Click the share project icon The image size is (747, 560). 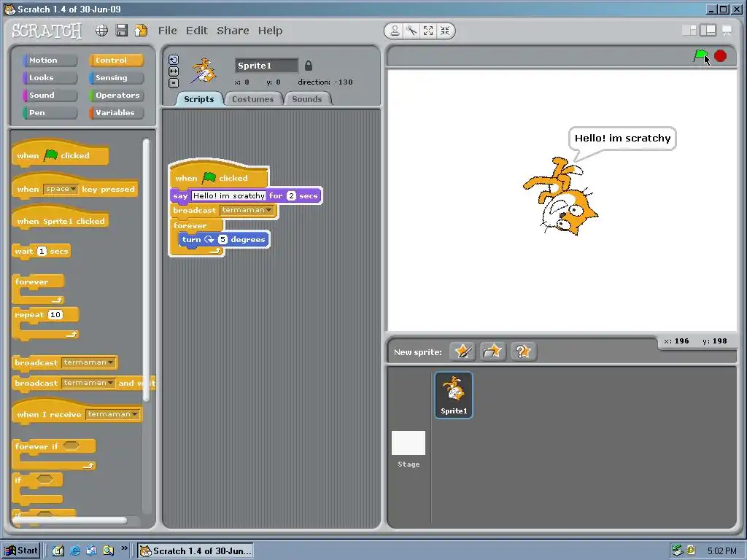coord(141,31)
